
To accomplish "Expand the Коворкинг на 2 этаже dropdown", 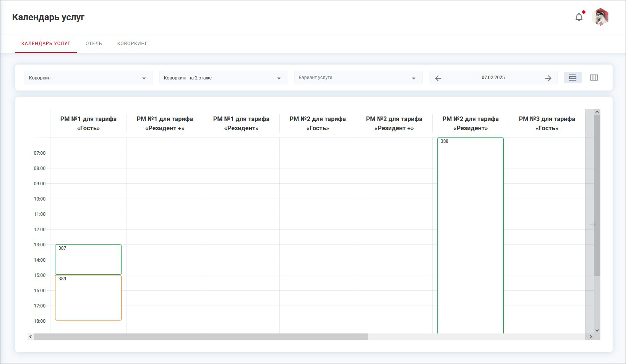I will tap(223, 78).
